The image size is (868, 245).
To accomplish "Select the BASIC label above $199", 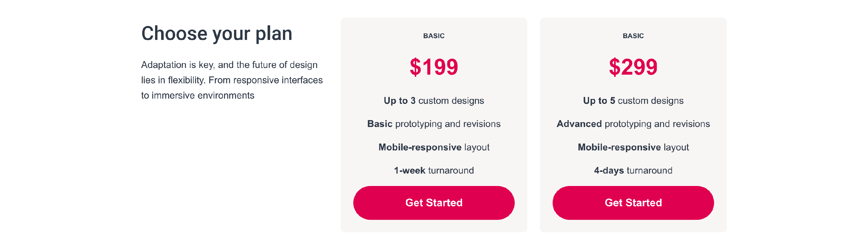I will 434,36.
